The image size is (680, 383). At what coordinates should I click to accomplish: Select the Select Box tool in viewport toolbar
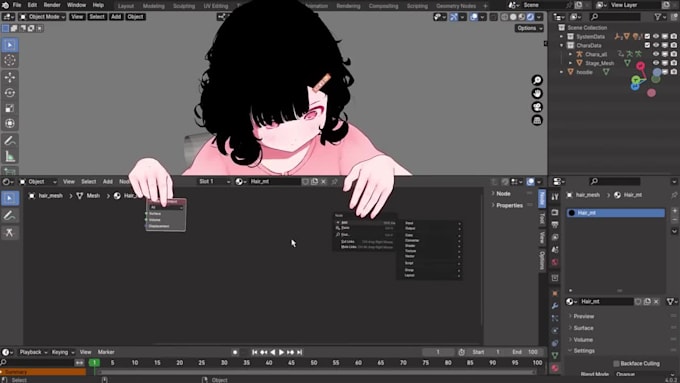(x=10, y=45)
